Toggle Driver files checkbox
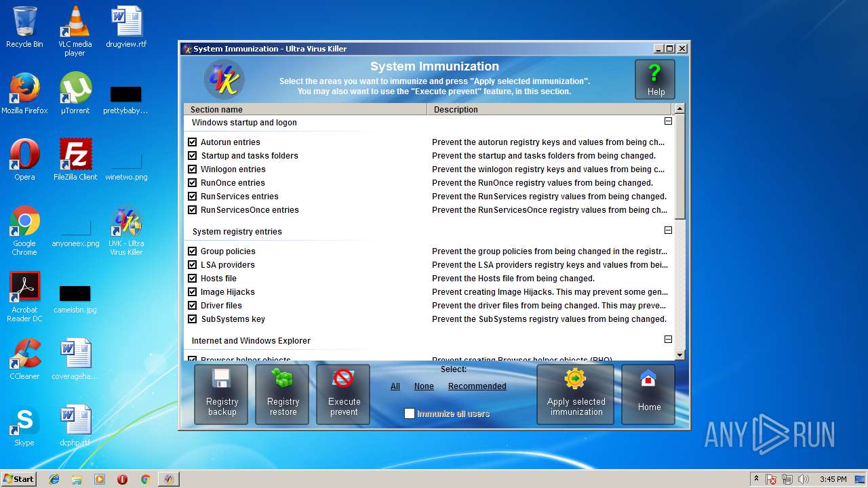 [x=193, y=306]
